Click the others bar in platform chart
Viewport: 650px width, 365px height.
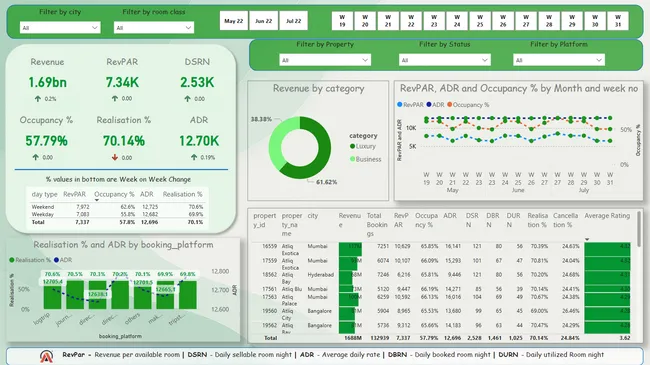143,295
